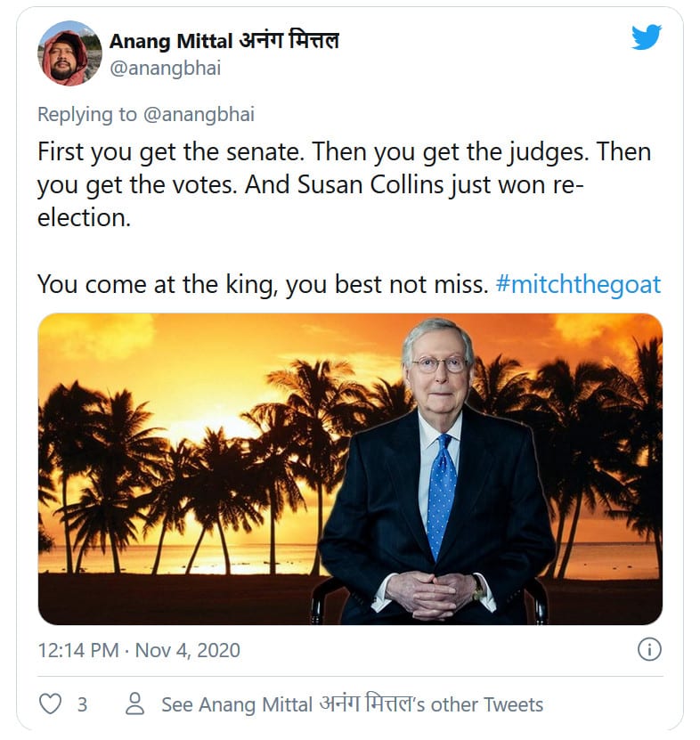Click the 'Replying to' label text
The height and width of the screenshot is (740, 700).
click(x=87, y=115)
